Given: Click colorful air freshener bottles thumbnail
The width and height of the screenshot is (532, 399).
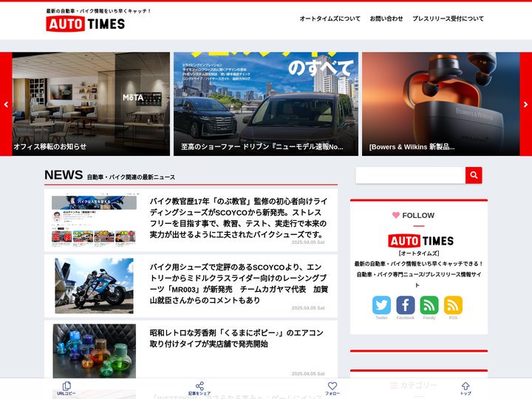Looking at the screenshot, I should [x=95, y=351].
